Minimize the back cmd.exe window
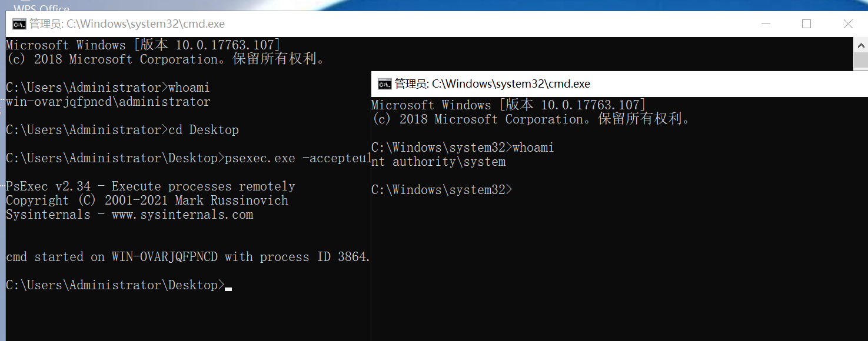 (766, 24)
